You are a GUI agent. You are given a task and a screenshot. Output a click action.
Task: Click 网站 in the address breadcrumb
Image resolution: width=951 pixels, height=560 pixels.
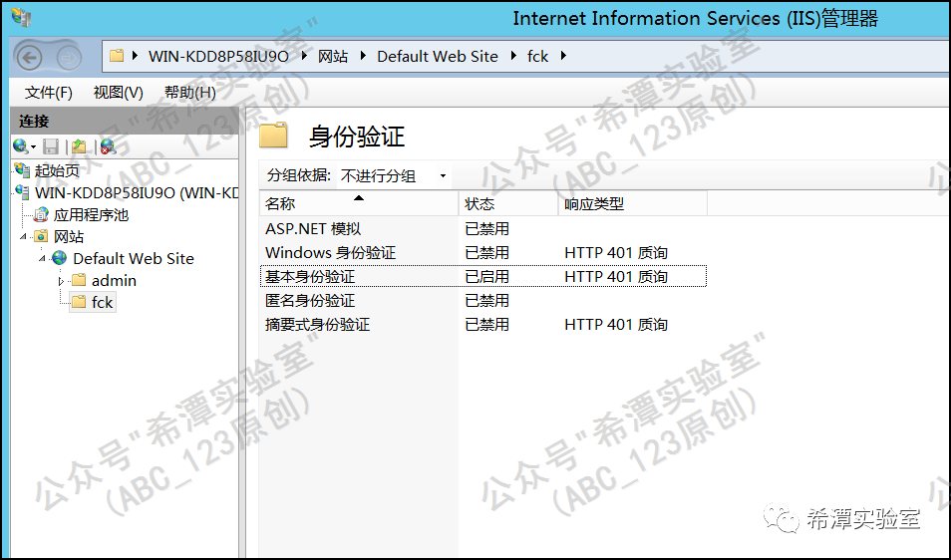coord(333,57)
